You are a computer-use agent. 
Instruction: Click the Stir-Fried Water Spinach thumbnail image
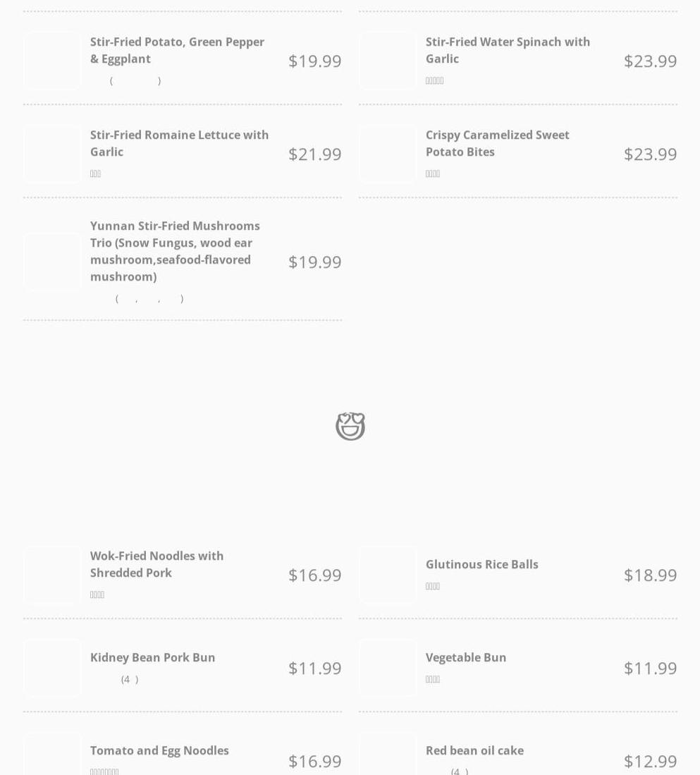point(388,61)
